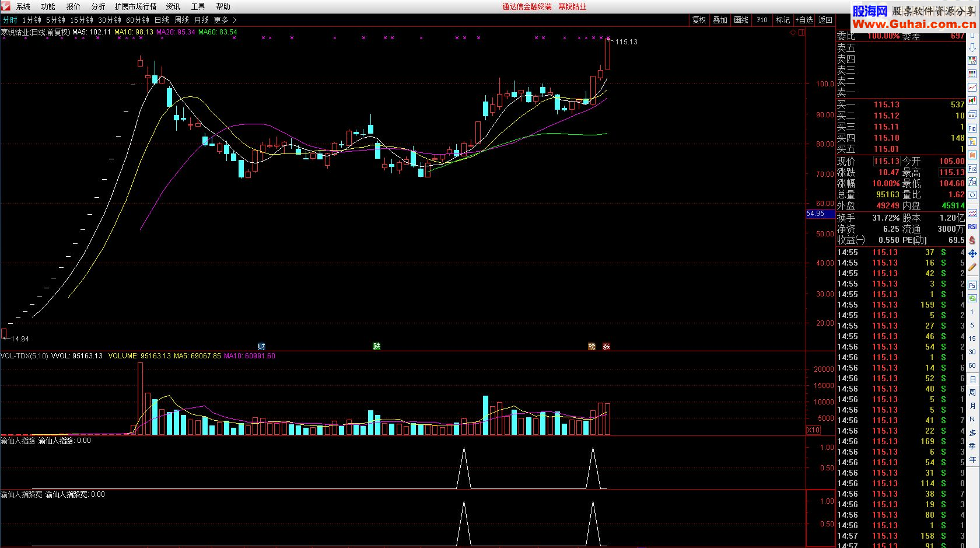Switch to the 周线 tab
The width and height of the screenshot is (980, 548).
(182, 20)
